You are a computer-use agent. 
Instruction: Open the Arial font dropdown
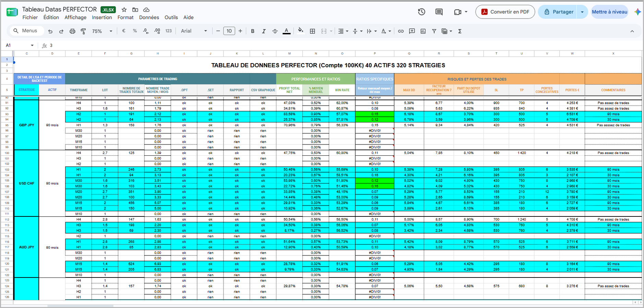[x=194, y=31]
